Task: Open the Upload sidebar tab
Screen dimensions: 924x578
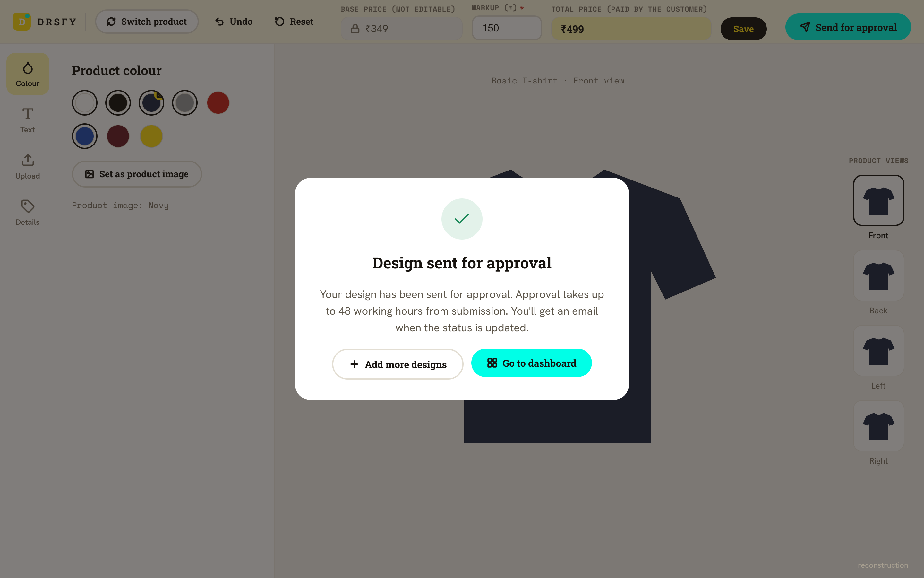Action: (x=28, y=166)
